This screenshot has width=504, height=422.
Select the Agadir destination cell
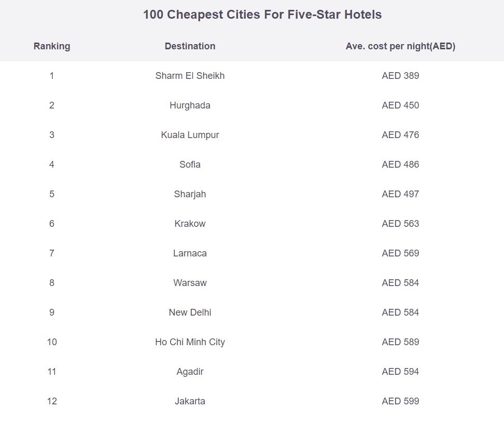190,372
